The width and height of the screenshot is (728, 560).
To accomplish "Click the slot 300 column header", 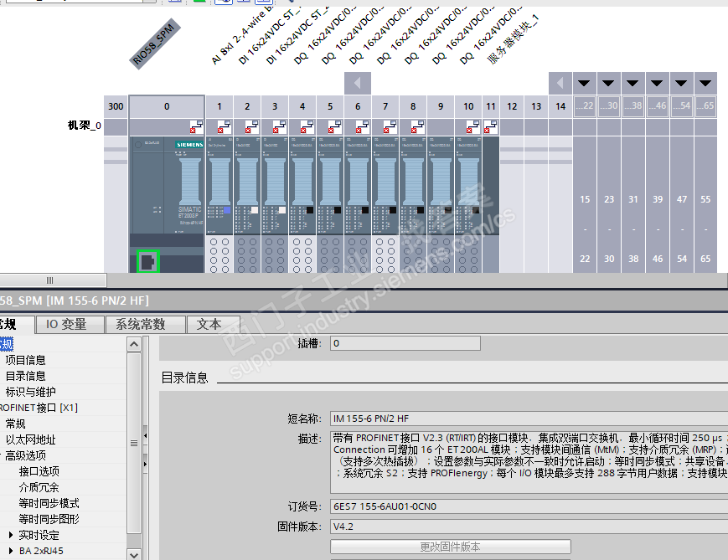I will tap(116, 106).
